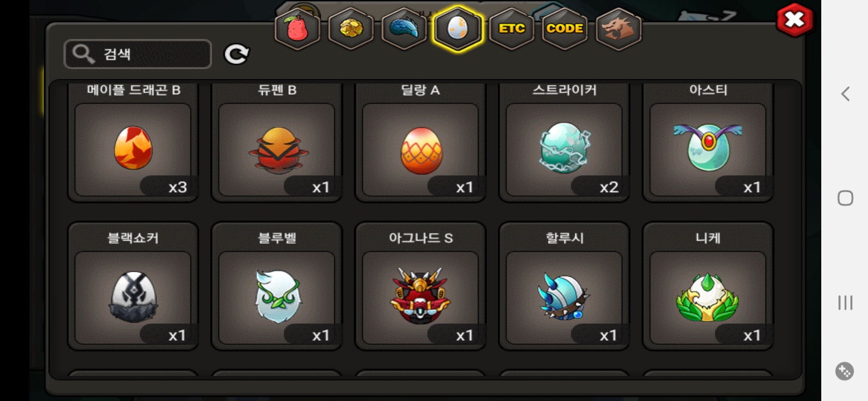The width and height of the screenshot is (868, 401).
Task: Switch to the brown dragon head tab
Action: coord(619,29)
